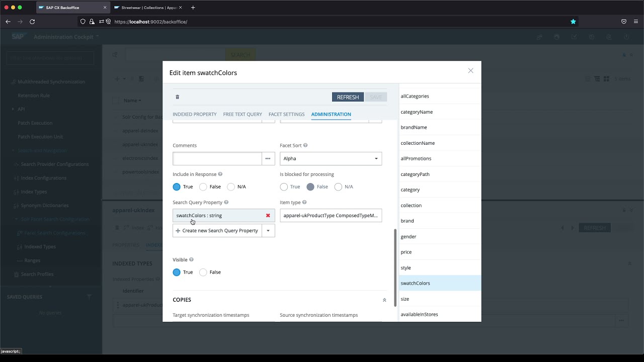Set Visible to False
The image size is (644, 362).
[203, 272]
